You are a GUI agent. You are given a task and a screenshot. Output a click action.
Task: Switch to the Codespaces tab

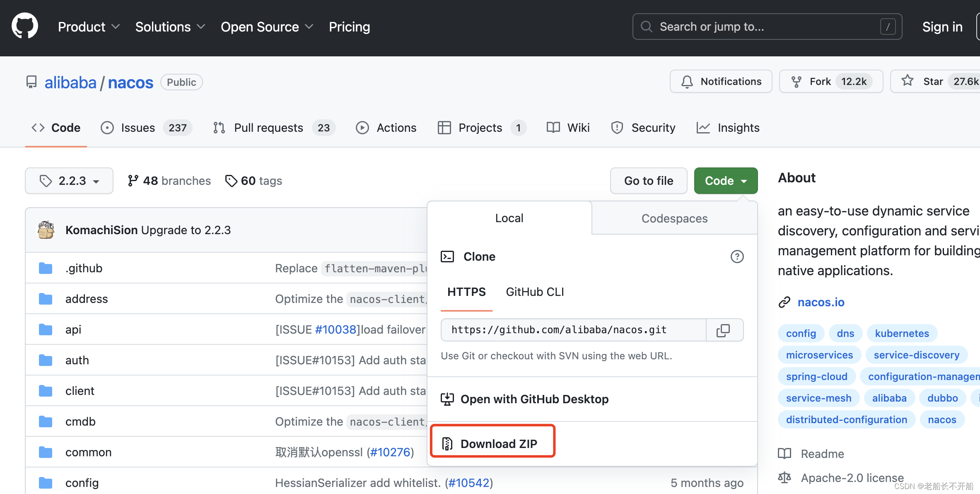[674, 218]
